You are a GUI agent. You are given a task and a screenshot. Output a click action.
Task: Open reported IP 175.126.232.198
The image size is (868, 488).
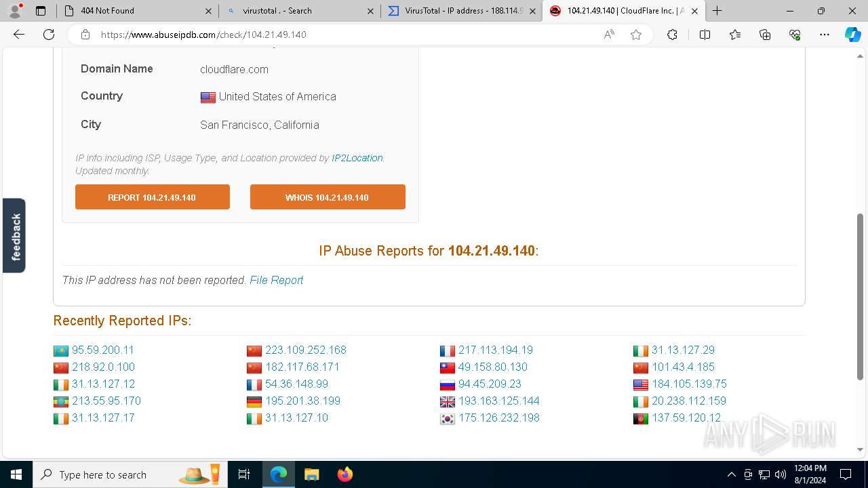pos(499,418)
